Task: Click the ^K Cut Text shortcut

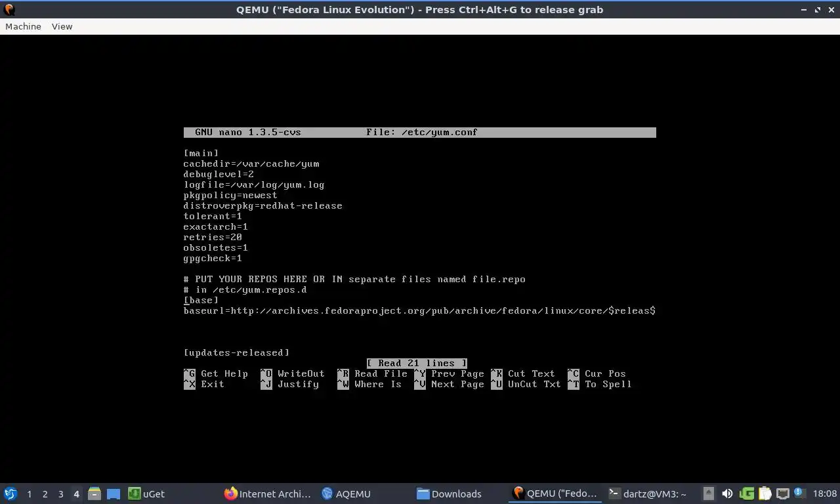Action: (523, 373)
